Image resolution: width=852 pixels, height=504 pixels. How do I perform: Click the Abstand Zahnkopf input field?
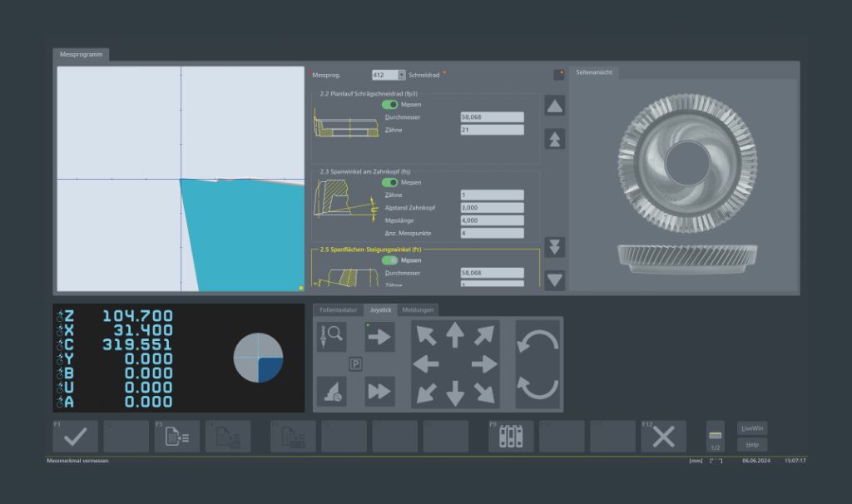click(x=492, y=208)
